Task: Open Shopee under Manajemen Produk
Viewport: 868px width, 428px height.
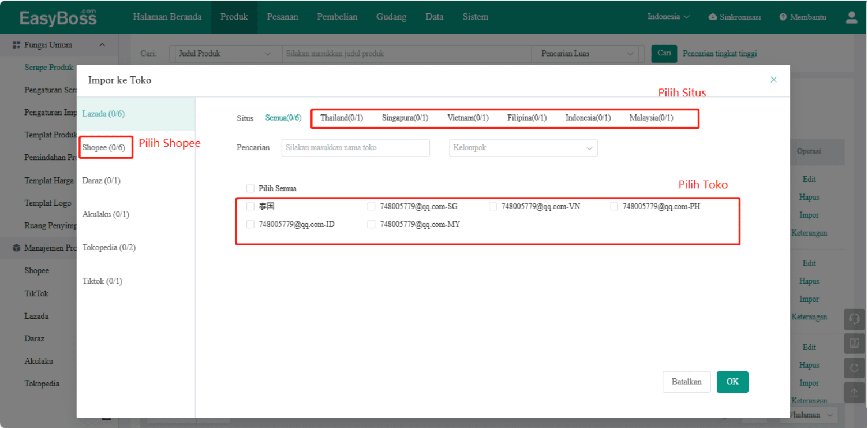Action: pyautogui.click(x=36, y=271)
